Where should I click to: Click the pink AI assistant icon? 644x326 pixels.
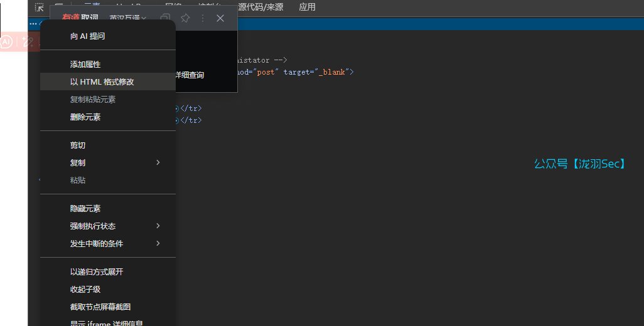pyautogui.click(x=6, y=42)
